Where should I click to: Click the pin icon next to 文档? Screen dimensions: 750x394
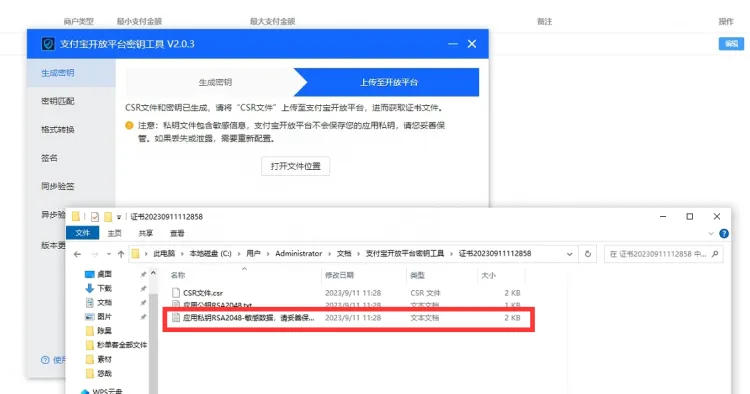click(143, 303)
